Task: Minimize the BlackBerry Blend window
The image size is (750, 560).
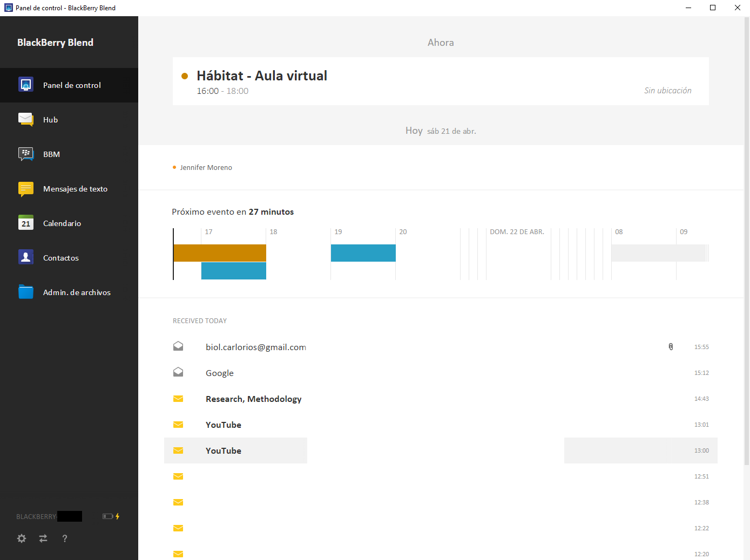Action: [688, 8]
